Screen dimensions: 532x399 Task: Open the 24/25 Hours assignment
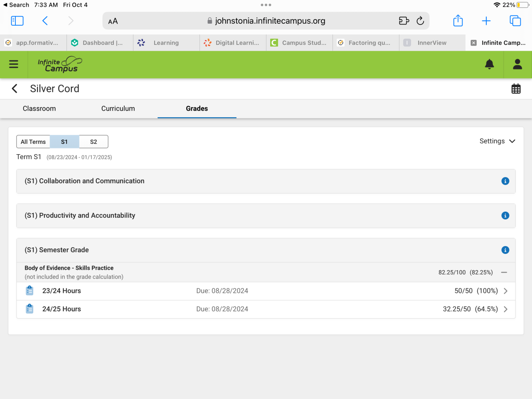click(266, 309)
